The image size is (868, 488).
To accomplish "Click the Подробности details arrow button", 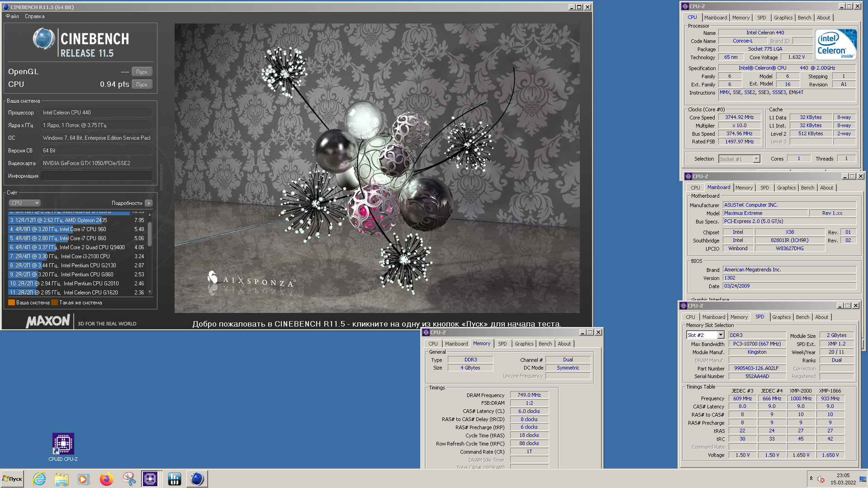I will tap(149, 203).
